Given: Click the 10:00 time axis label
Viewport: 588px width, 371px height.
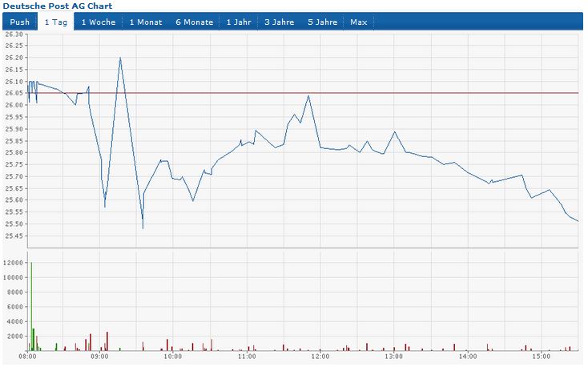Looking at the screenshot, I should [x=173, y=357].
